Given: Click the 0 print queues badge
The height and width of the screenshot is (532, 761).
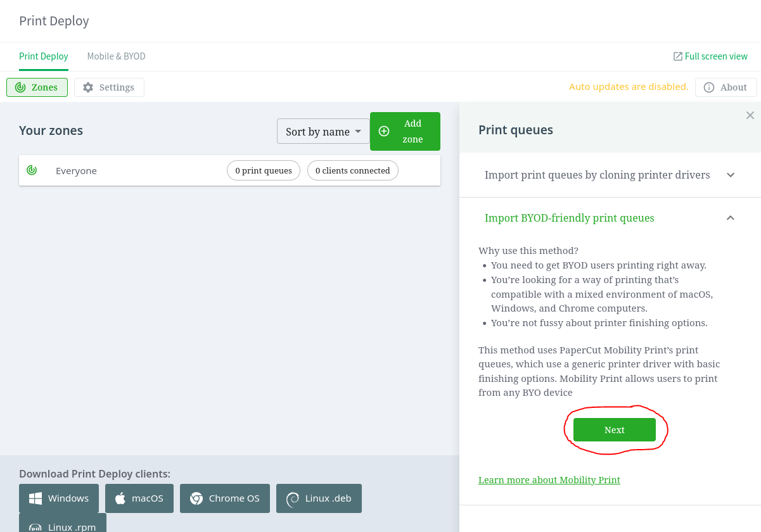Looking at the screenshot, I should coord(264,170).
